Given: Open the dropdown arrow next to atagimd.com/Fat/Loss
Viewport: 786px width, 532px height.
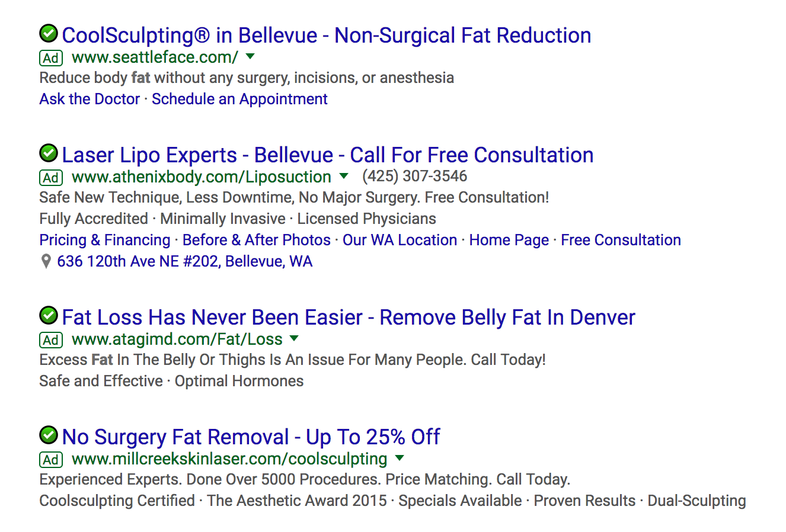Looking at the screenshot, I should tap(295, 339).
